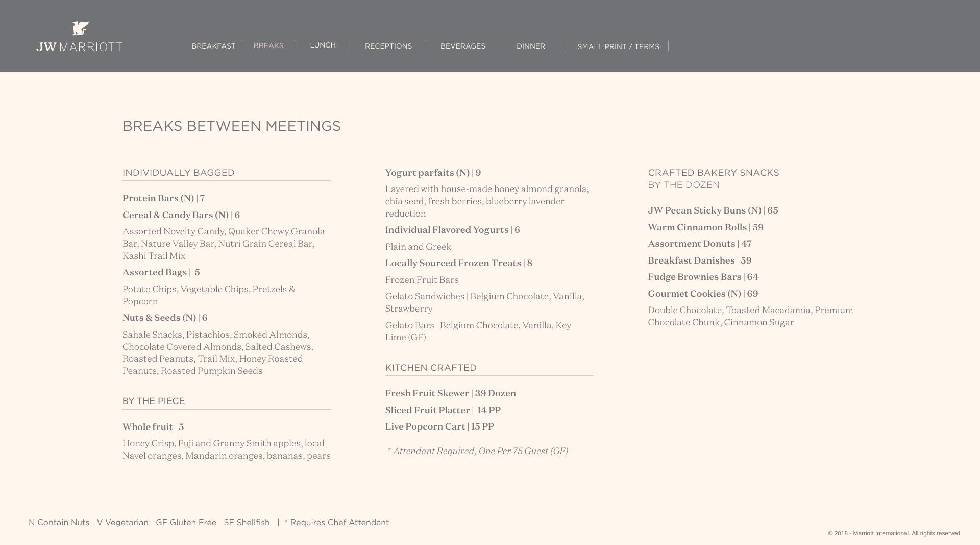Click the Kitchen Crafted section heading
The width and height of the screenshot is (980, 545).
click(x=430, y=368)
